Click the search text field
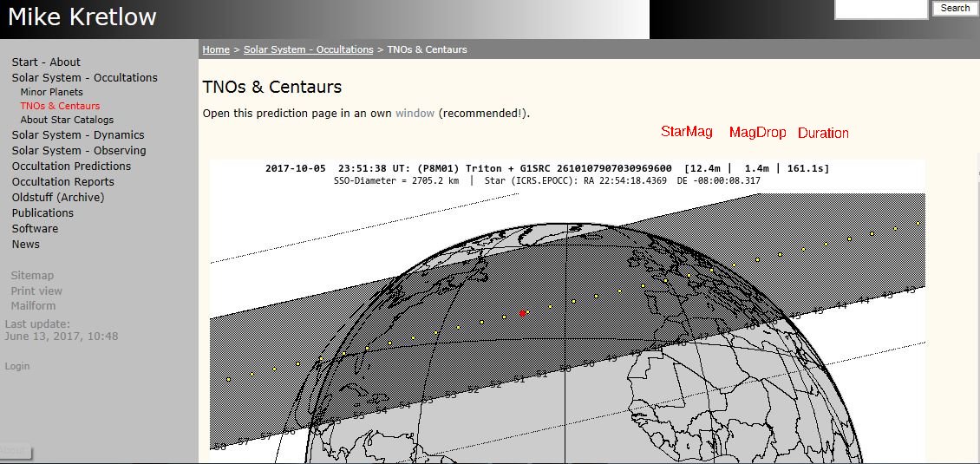This screenshot has height=464, width=980. click(880, 9)
